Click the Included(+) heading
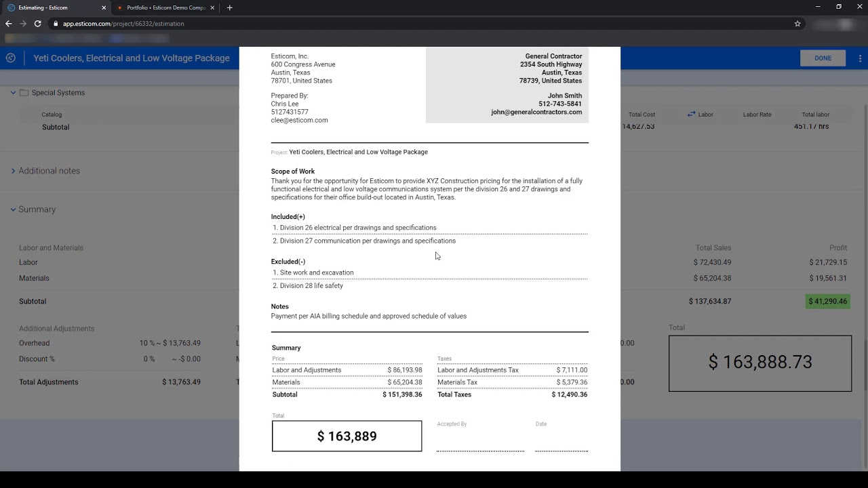 [288, 217]
